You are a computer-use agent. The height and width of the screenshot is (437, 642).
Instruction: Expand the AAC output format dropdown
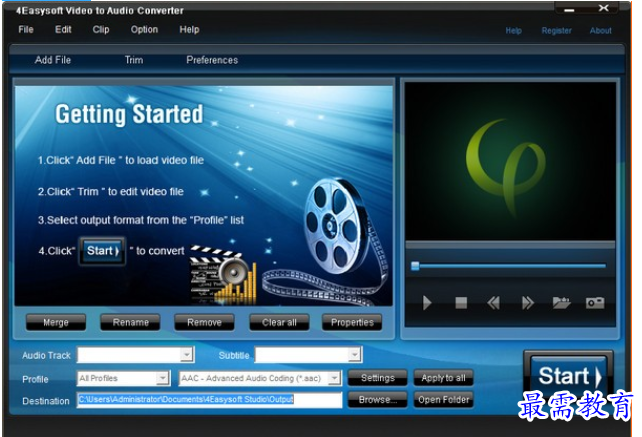tap(335, 378)
